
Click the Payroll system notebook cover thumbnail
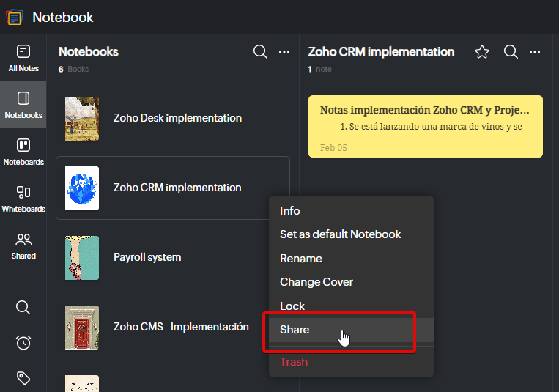pos(81,258)
